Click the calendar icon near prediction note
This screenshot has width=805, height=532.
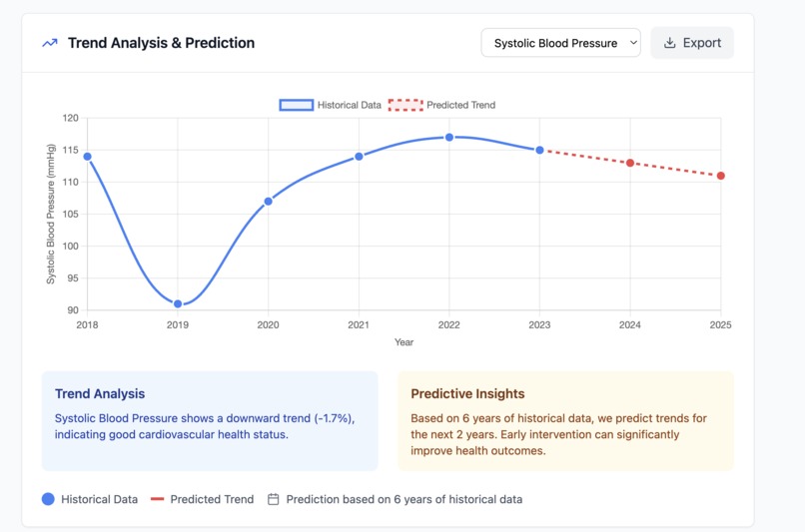coord(273,499)
